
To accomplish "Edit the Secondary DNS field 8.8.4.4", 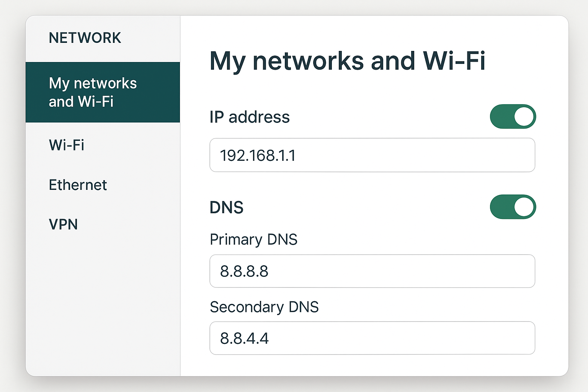I will 372,338.
